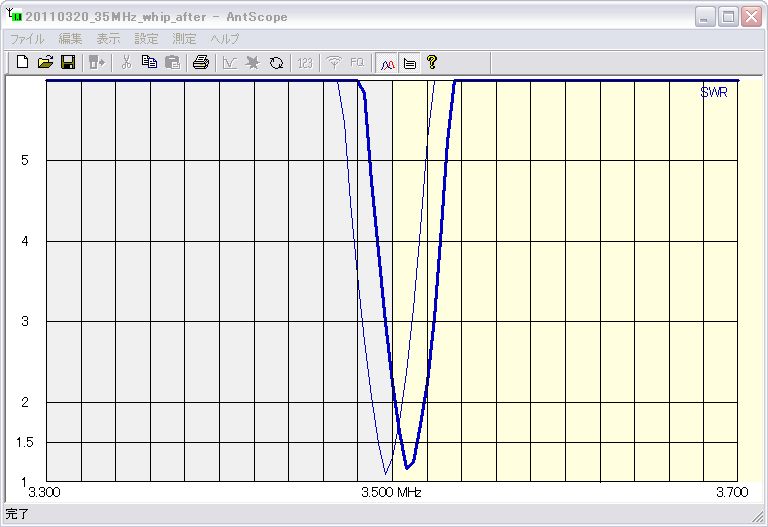
Task: Click the 123 numeric display icon
Action: click(305, 62)
